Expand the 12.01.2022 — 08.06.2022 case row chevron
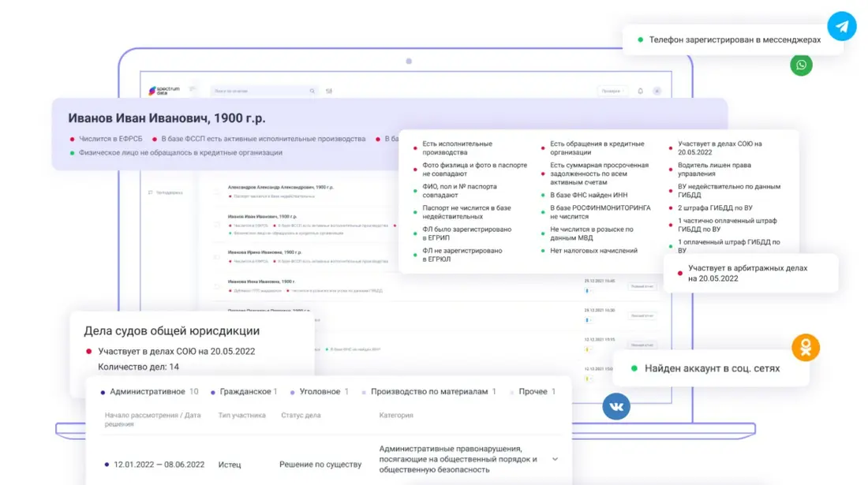868x485 pixels. [555, 459]
